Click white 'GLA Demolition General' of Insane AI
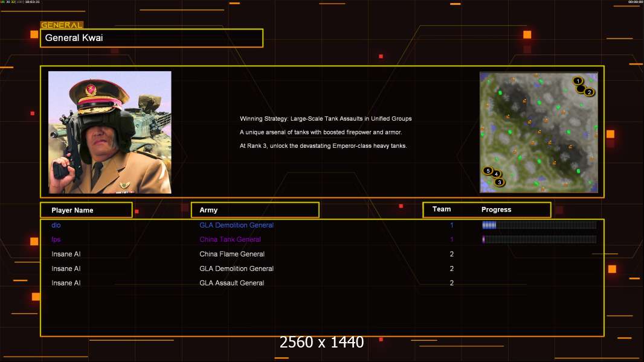 (236, 268)
